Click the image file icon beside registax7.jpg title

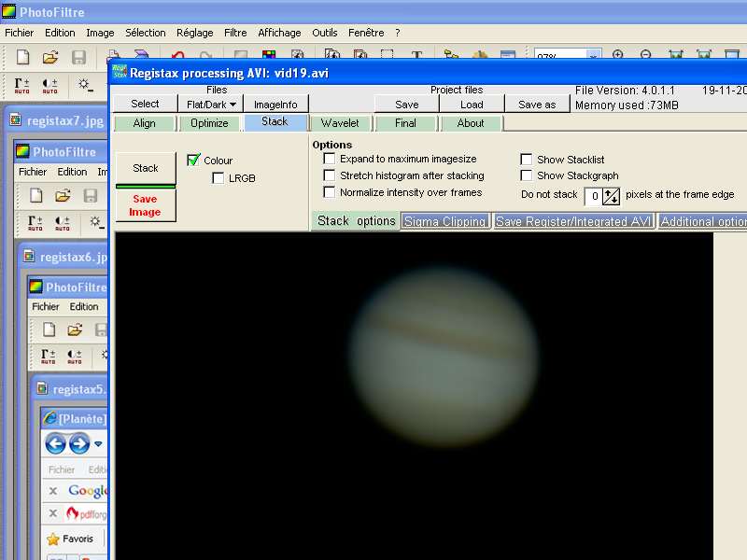tap(16, 120)
